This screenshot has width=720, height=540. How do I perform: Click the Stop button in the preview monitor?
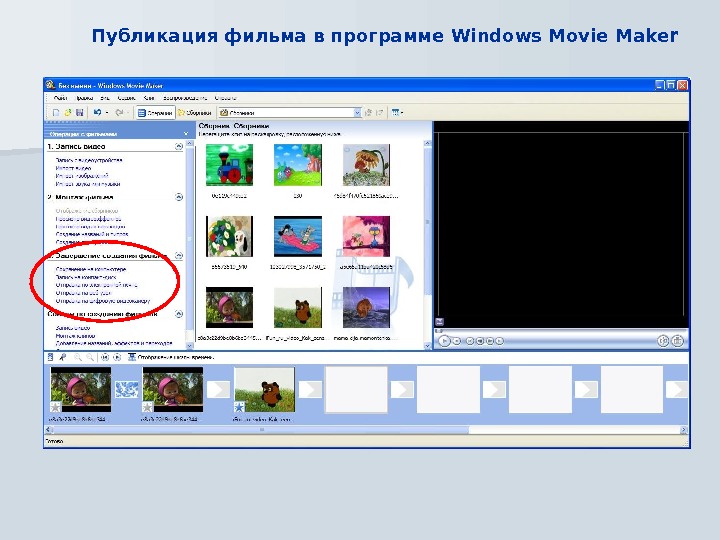pyautogui.click(x=457, y=341)
